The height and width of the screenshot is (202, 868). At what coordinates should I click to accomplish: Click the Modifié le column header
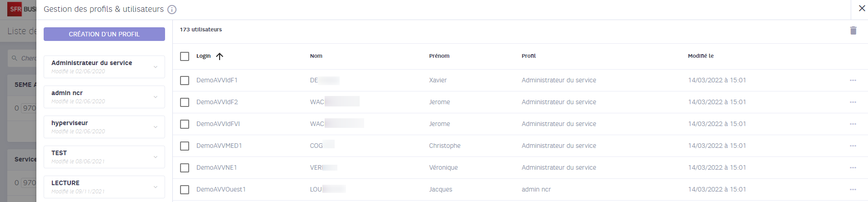point(701,56)
